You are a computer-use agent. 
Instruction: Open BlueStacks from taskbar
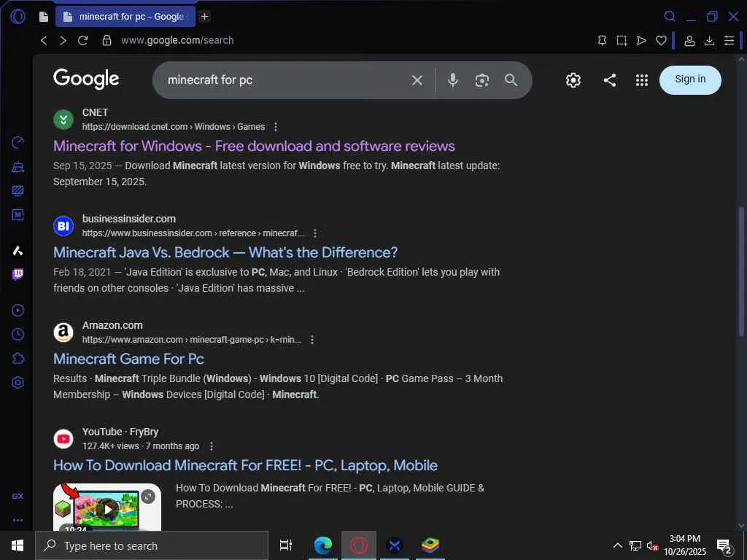pos(430,545)
